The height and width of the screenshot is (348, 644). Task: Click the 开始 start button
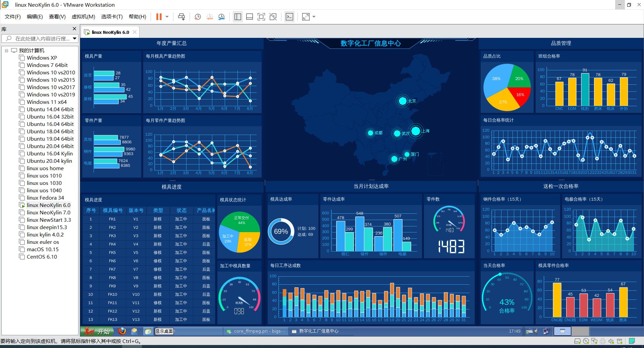tap(97, 331)
